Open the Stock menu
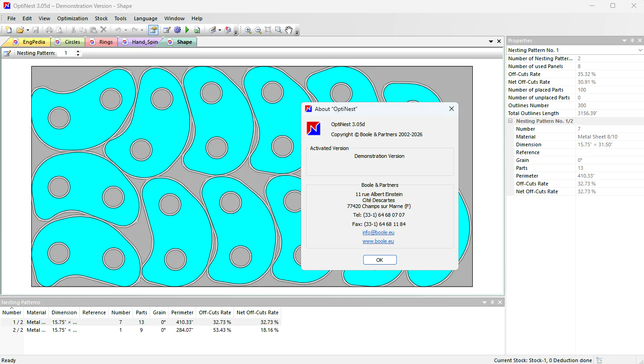644x364 pixels. 101,18
